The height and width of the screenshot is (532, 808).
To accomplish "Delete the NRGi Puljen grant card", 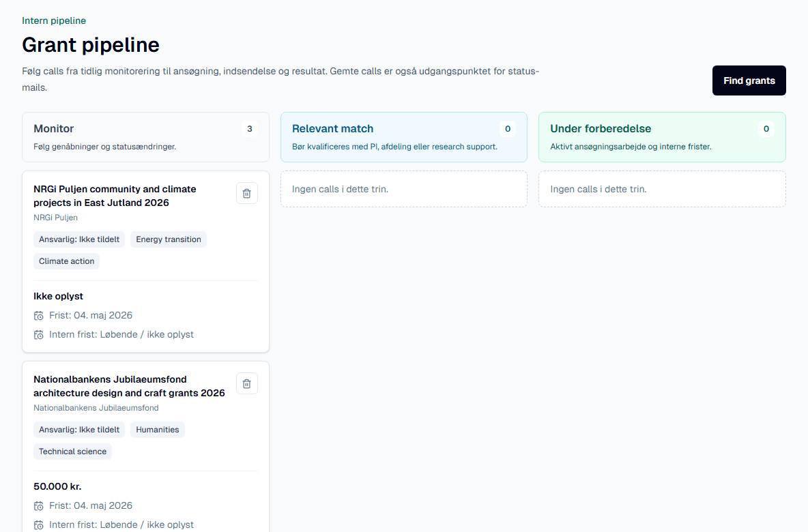I will [x=247, y=193].
